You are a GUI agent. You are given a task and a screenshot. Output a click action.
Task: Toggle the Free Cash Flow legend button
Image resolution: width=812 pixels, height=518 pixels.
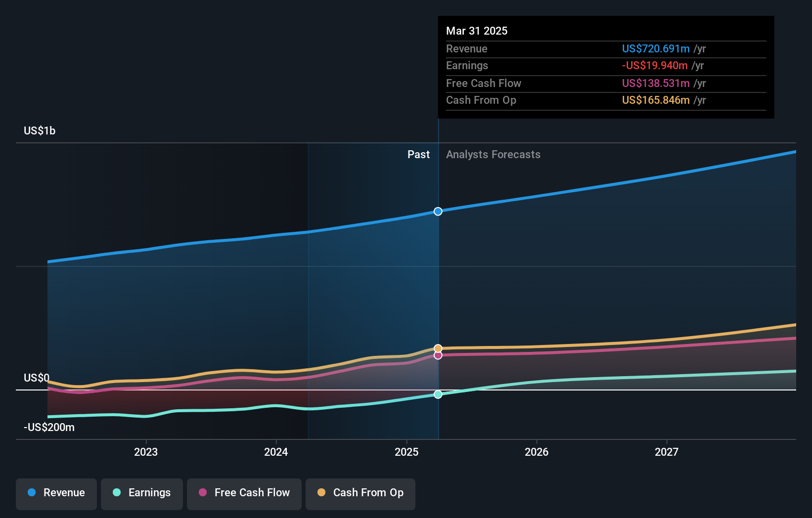(244, 494)
